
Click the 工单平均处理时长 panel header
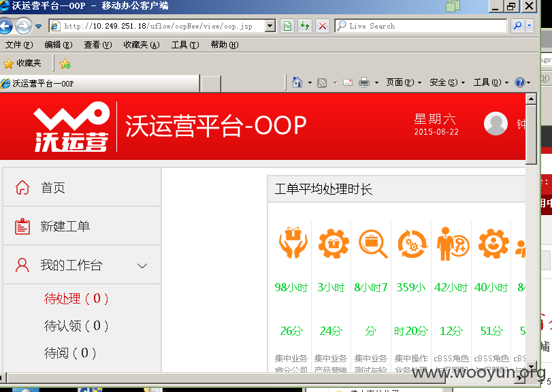[x=396, y=189]
